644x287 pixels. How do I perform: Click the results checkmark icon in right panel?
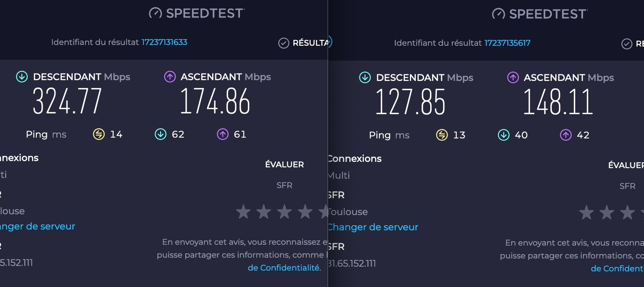(626, 44)
